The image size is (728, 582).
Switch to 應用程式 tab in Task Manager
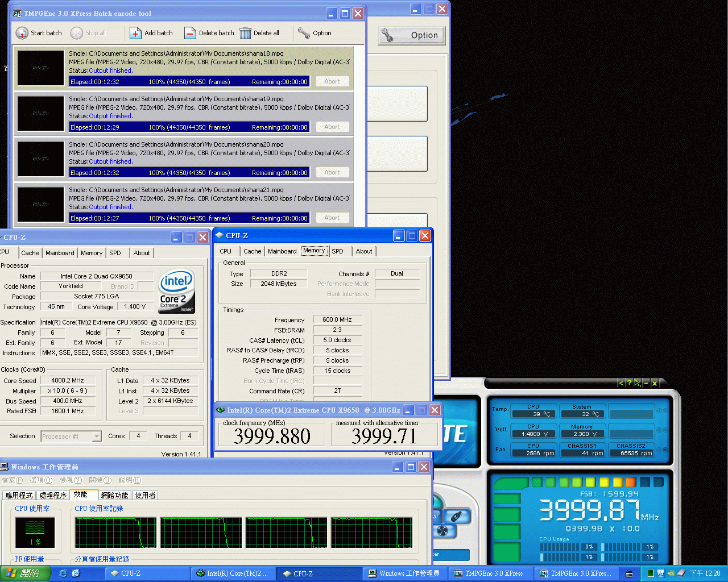19,496
